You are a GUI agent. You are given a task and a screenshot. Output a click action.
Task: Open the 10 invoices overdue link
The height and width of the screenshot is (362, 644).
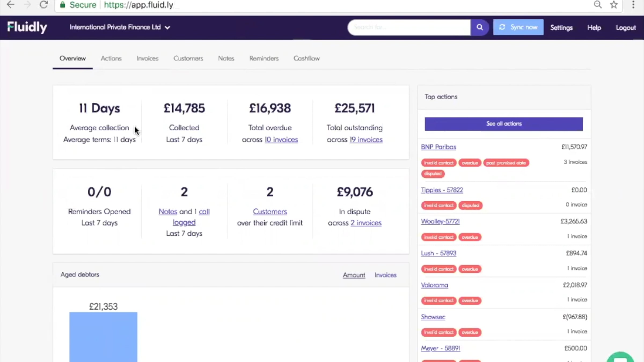click(281, 140)
